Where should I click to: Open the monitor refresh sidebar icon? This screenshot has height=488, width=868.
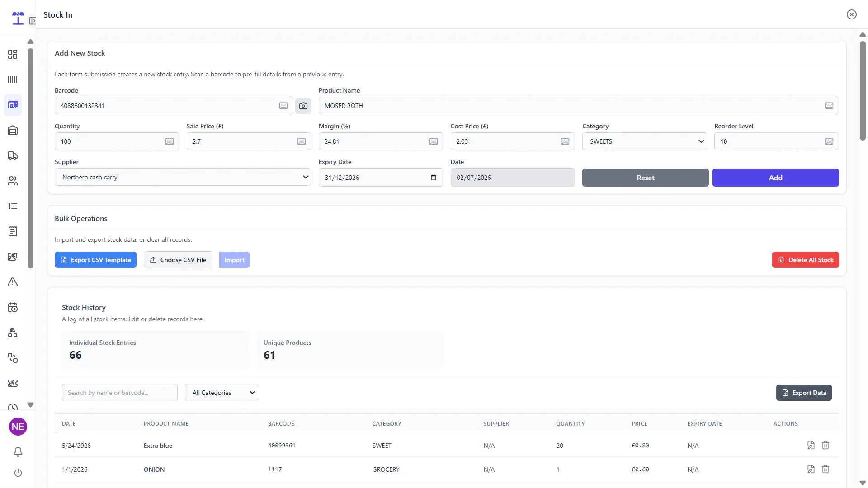pos(13,257)
